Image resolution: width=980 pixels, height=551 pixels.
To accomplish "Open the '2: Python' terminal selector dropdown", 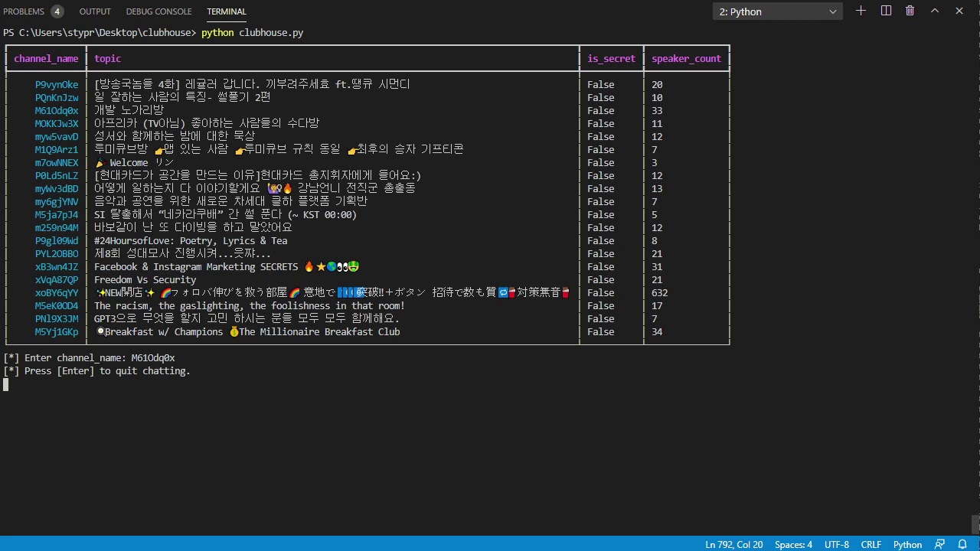I will tap(778, 11).
